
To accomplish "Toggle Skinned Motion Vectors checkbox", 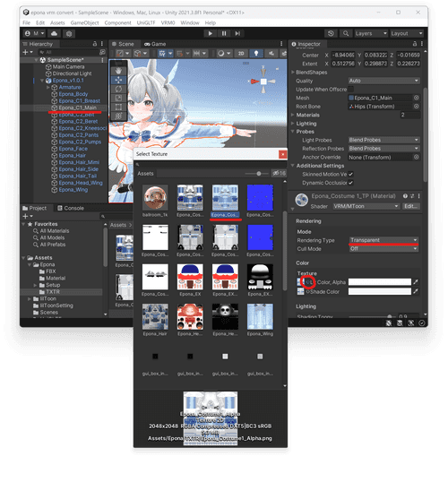I will 350,174.
